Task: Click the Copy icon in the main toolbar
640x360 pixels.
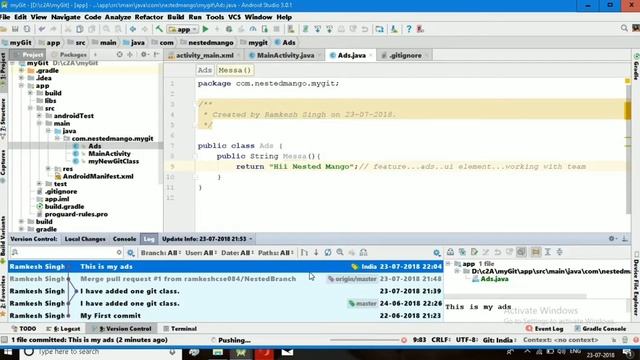Action: pyautogui.click(x=80, y=29)
